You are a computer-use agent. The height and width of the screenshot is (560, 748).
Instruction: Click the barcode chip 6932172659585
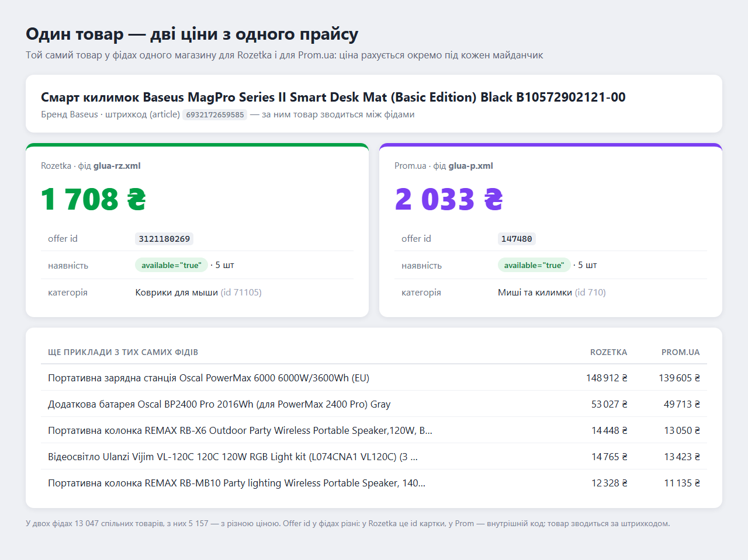pos(215,114)
